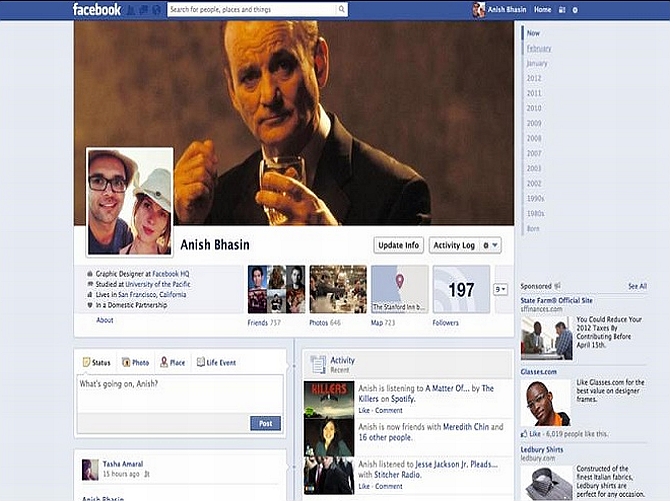Like the Killers listening activity

click(364, 410)
